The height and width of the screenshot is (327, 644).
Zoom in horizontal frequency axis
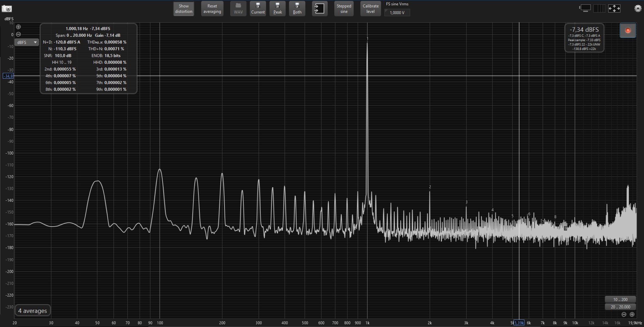(632, 314)
